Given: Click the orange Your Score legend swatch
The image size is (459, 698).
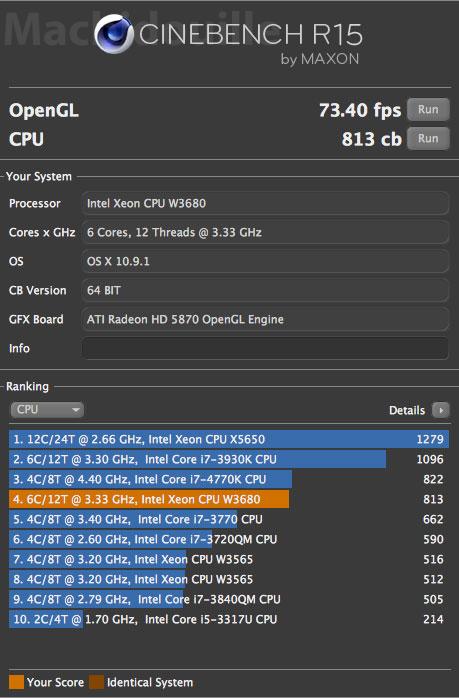Looking at the screenshot, I should (16, 682).
